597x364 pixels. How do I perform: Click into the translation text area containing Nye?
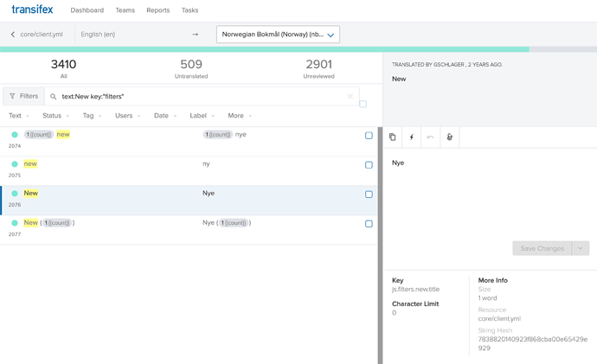pyautogui.click(x=491, y=194)
